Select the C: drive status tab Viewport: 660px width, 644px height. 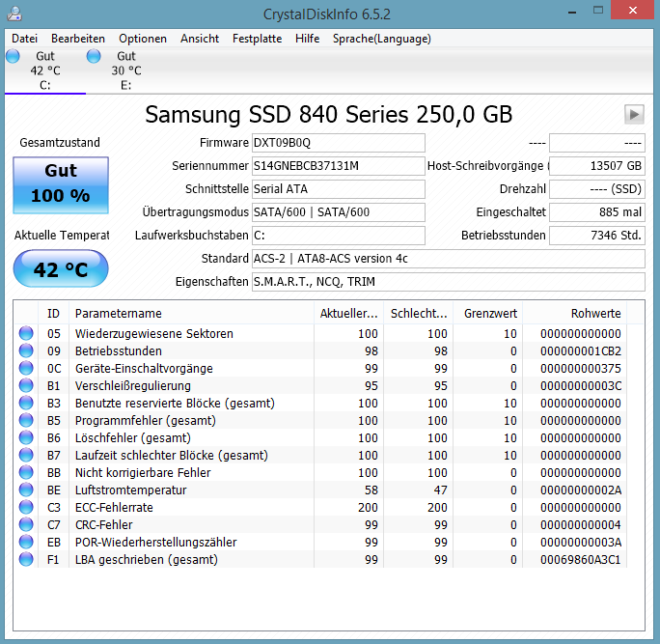[x=45, y=70]
